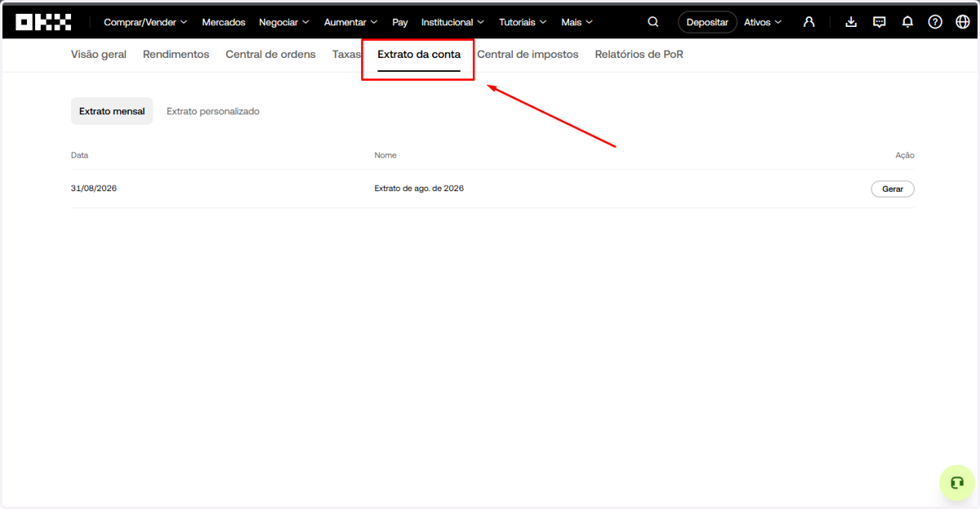Open the language globe icon
The width and height of the screenshot is (980, 509).
962,22
